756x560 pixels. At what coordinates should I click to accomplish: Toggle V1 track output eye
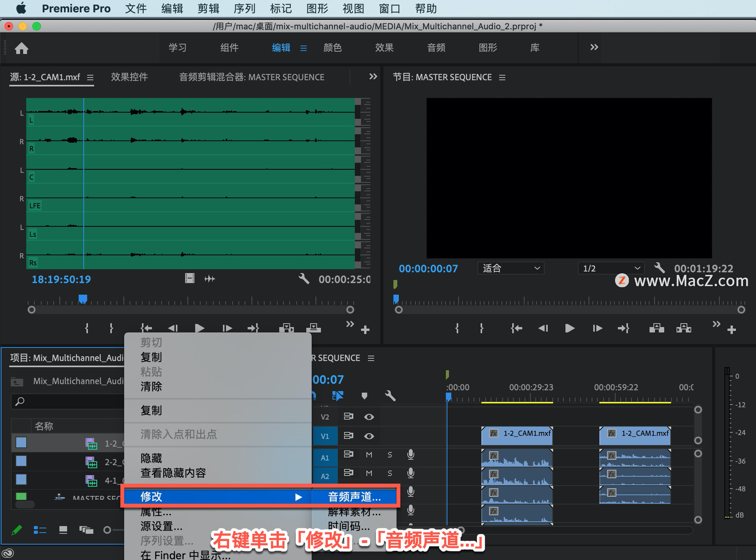(369, 436)
